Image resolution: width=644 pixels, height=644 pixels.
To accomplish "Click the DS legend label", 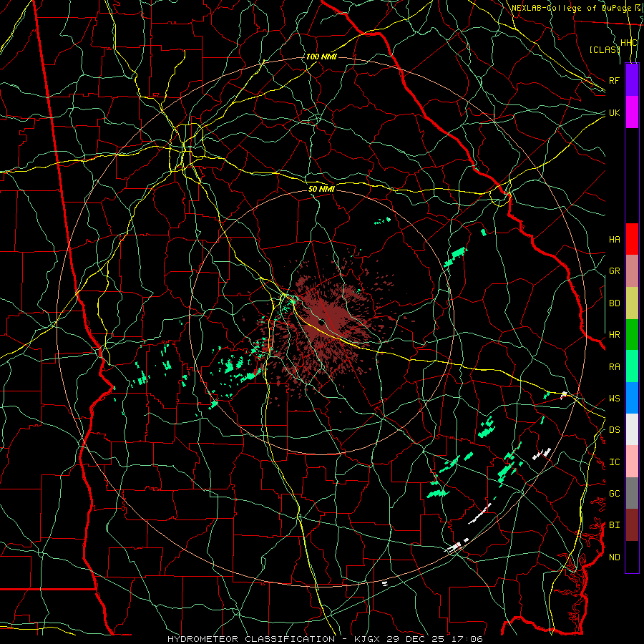I will click(x=614, y=430).
